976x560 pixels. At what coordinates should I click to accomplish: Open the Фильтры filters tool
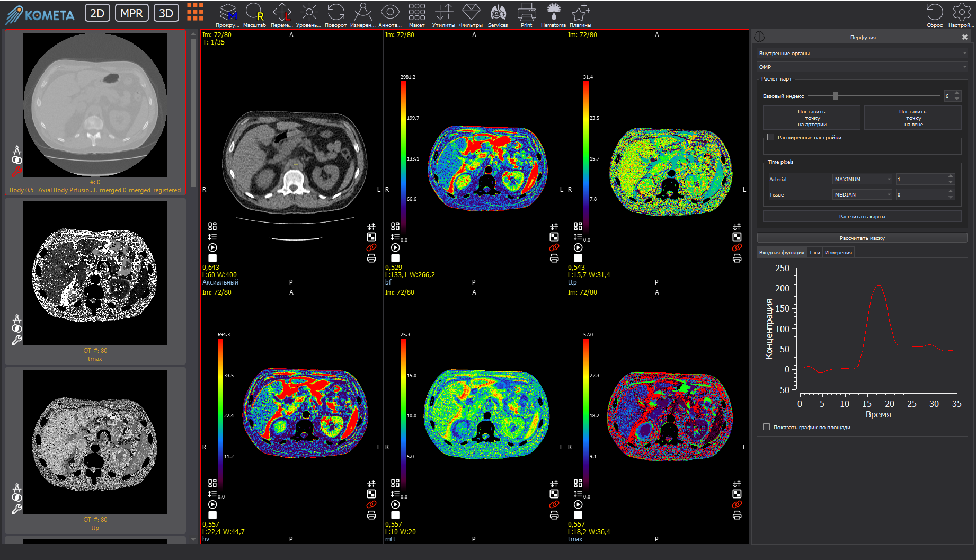point(471,15)
